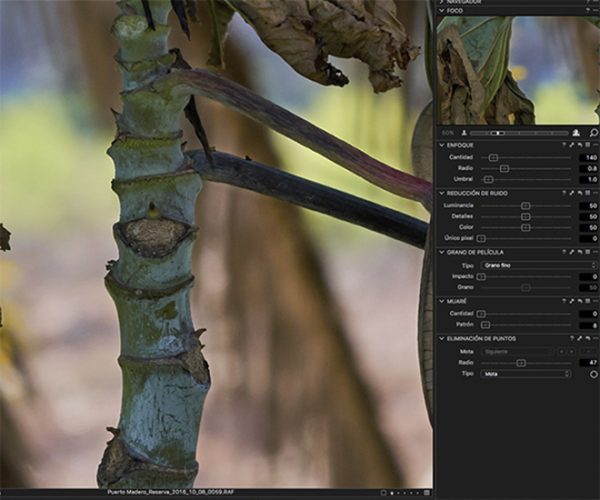
Task: Open help for the Muaré panel
Action: (x=564, y=301)
